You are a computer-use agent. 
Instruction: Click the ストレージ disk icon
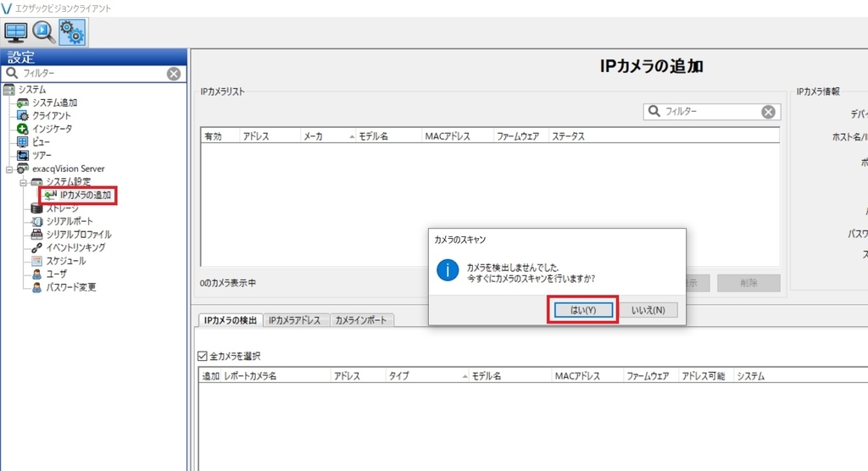[x=36, y=208]
